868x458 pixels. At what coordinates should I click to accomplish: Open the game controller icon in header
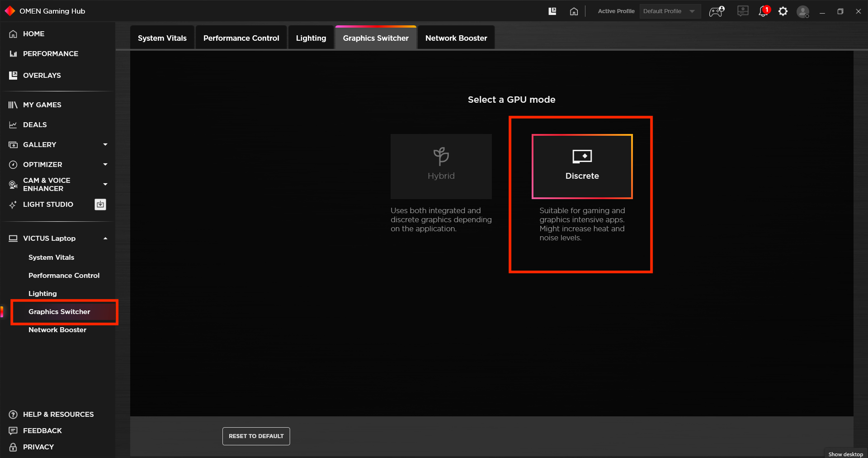pyautogui.click(x=717, y=11)
